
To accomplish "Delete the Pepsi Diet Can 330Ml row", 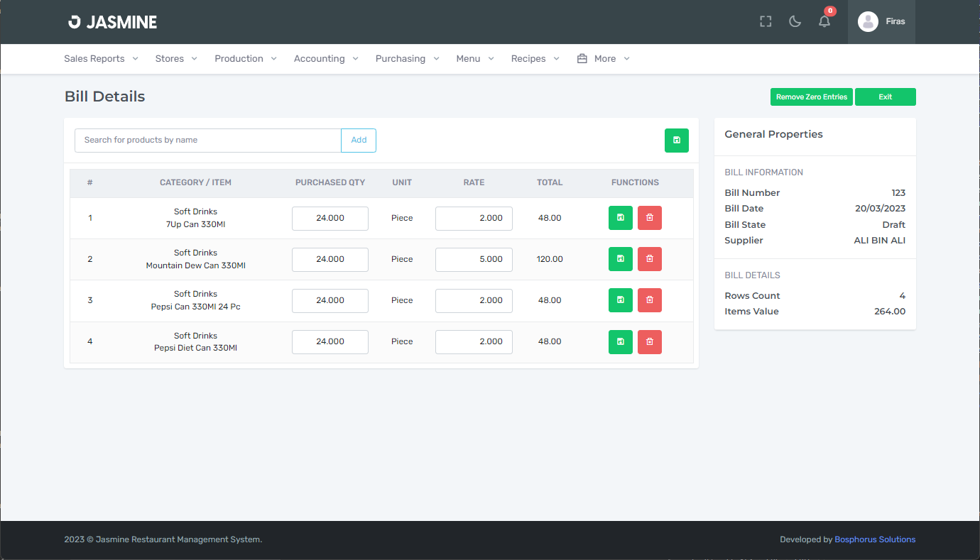I will 649,342.
